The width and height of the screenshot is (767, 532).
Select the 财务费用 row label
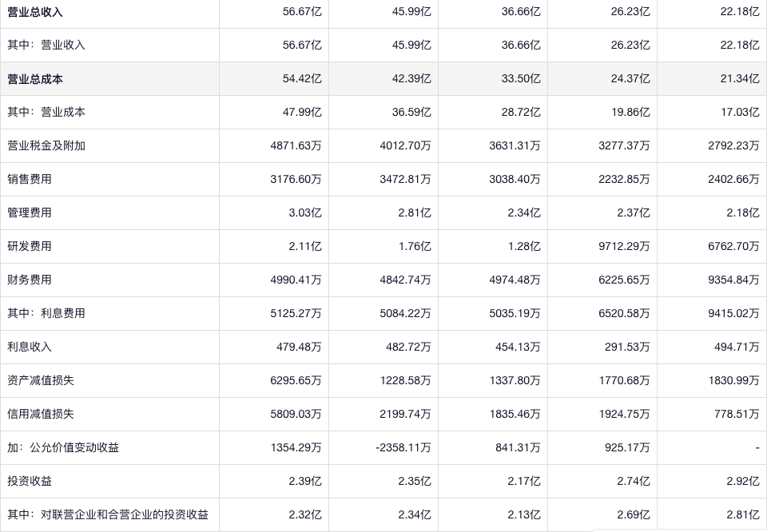[30, 280]
